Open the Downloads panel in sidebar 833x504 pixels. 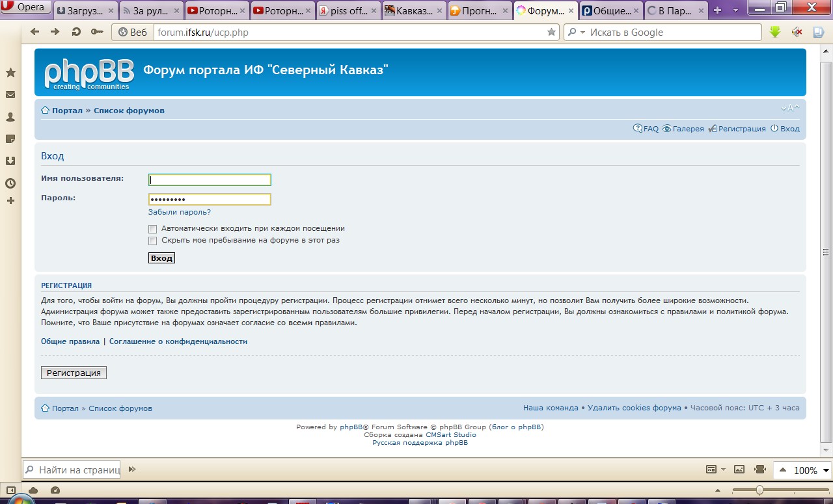click(x=10, y=161)
